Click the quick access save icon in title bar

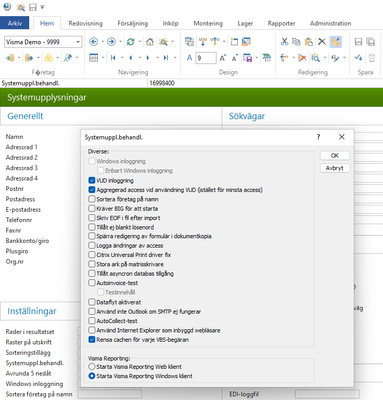click(x=33, y=7)
